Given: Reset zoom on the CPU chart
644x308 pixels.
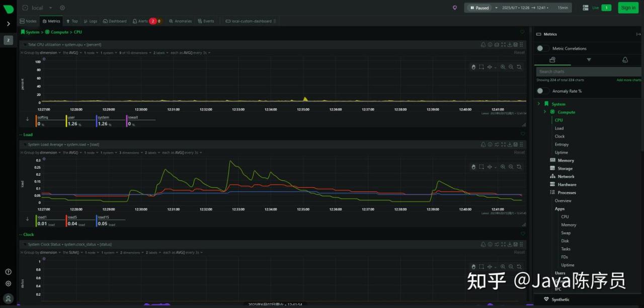Looking at the screenshot, I should pos(519,67).
